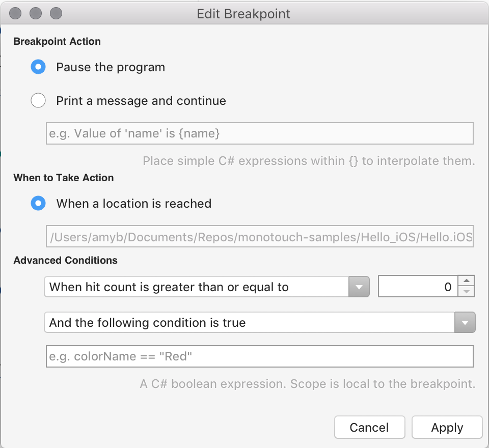The width and height of the screenshot is (489, 448).
Task: Click the print message text field
Action: [259, 133]
